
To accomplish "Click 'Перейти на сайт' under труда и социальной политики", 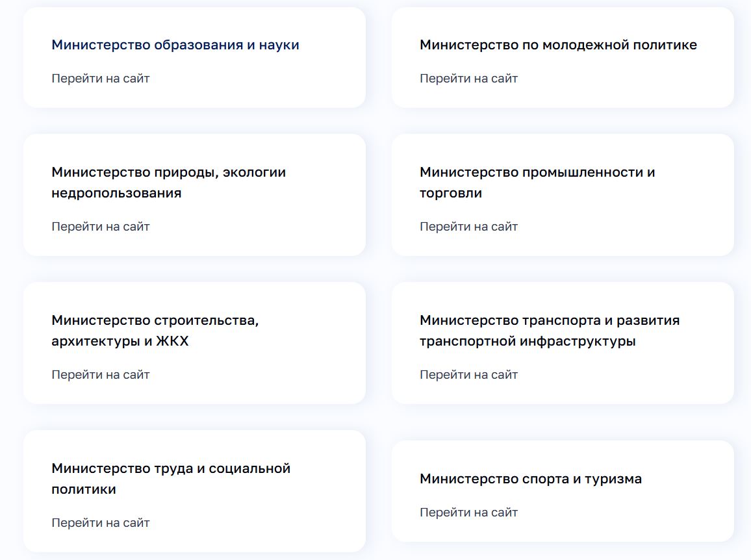I will pyautogui.click(x=101, y=523).
